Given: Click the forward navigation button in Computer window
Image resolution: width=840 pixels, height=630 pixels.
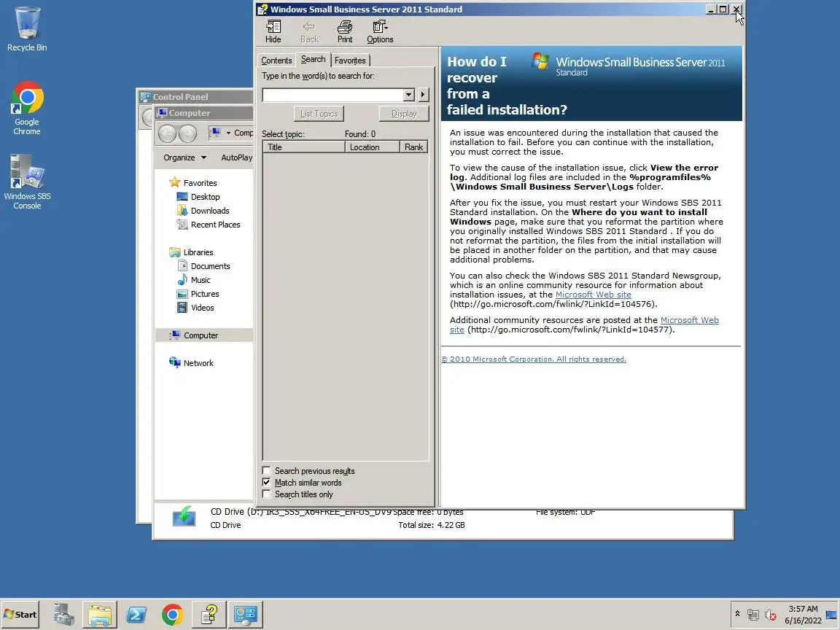Looking at the screenshot, I should (187, 133).
